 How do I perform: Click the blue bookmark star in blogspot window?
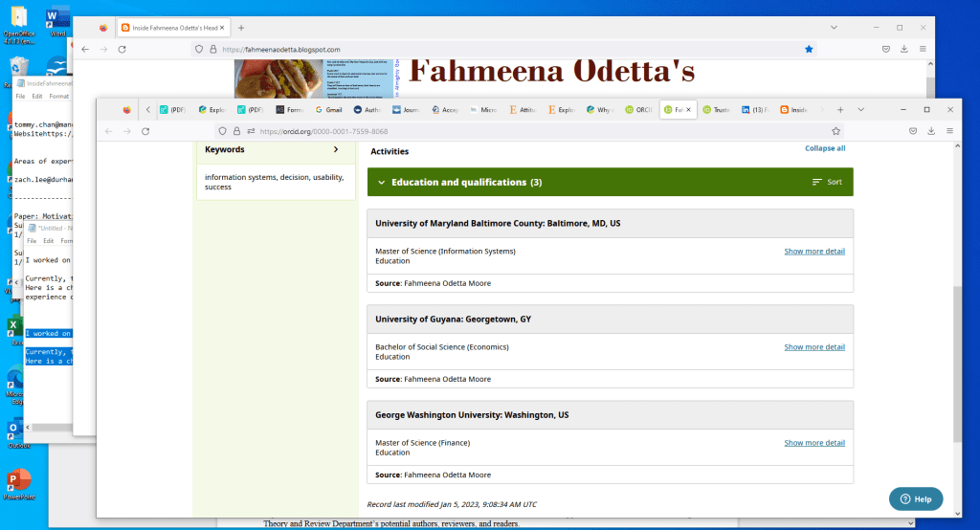pos(809,50)
